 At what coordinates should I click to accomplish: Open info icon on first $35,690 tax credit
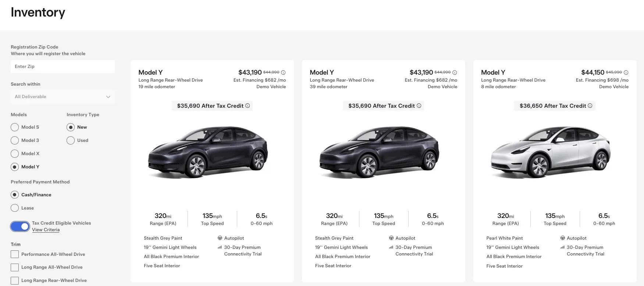click(248, 106)
